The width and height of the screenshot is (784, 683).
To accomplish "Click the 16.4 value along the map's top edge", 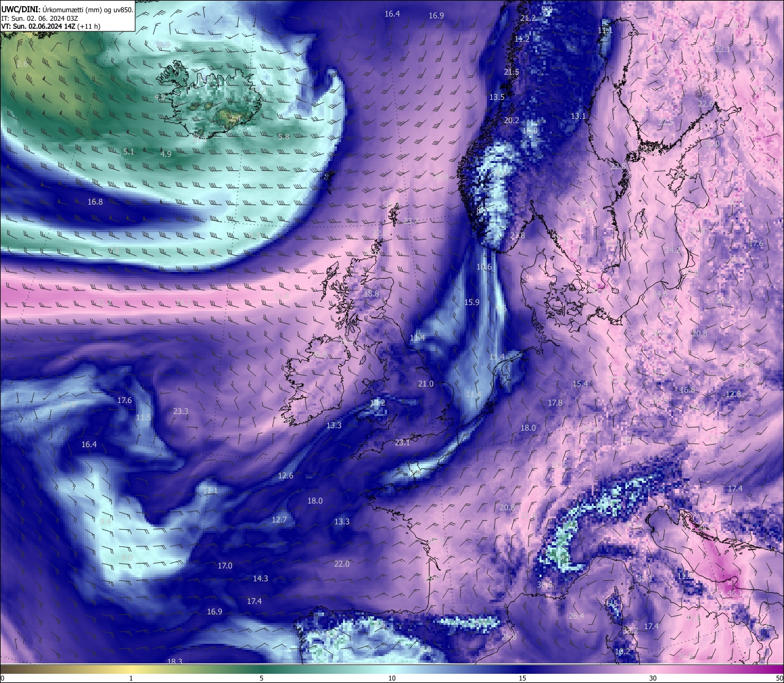I will click(x=392, y=14).
